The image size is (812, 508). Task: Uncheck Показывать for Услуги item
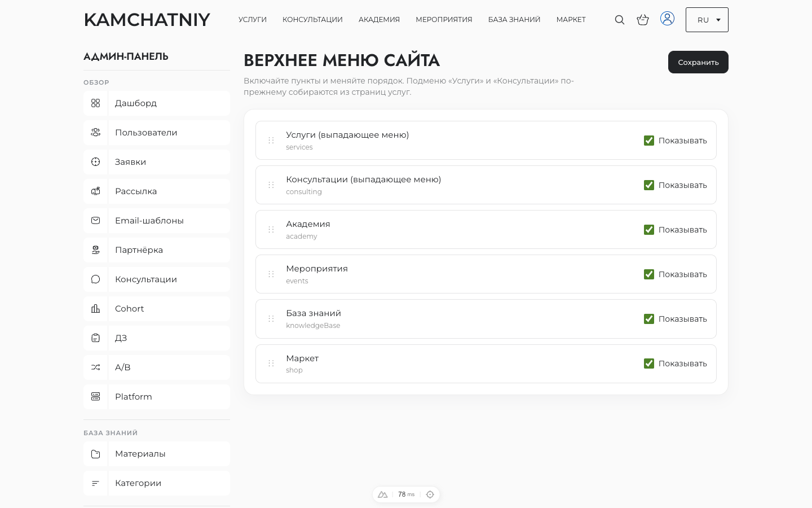[x=649, y=141]
